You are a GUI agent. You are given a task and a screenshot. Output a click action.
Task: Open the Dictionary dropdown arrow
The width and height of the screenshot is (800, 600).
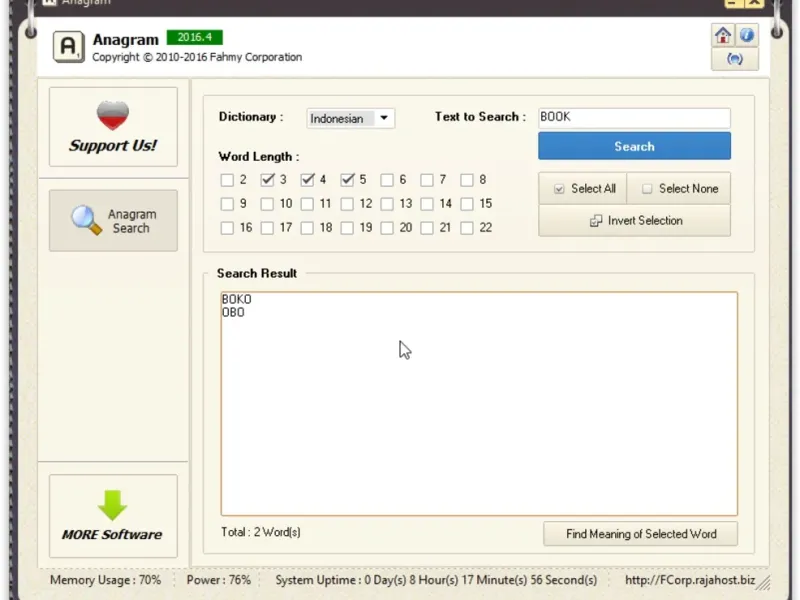pyautogui.click(x=384, y=118)
